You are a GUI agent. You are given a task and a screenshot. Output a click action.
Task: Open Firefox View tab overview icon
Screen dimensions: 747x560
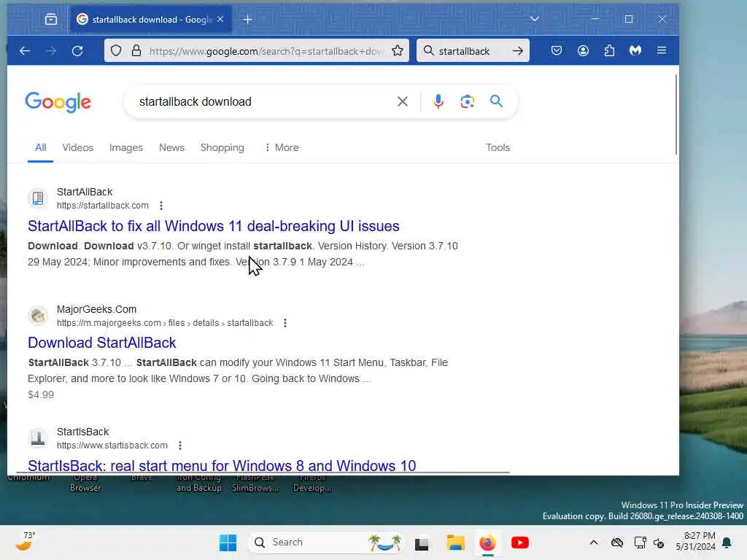(51, 20)
